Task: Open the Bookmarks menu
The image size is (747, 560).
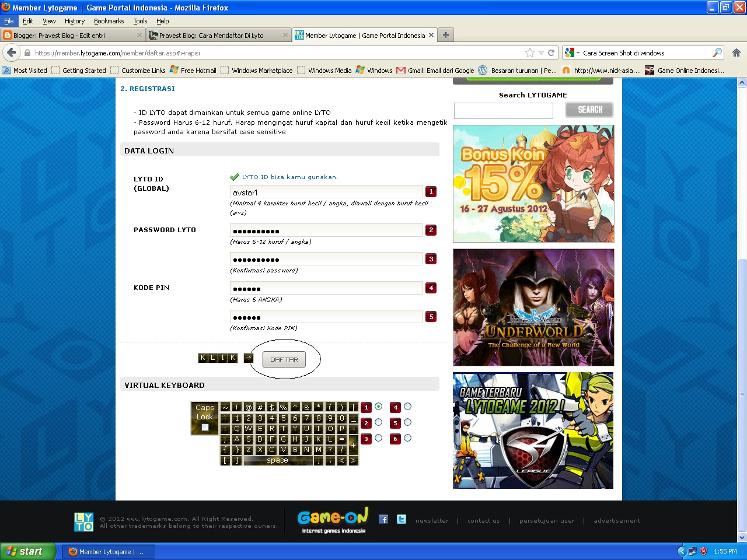Action: click(109, 21)
